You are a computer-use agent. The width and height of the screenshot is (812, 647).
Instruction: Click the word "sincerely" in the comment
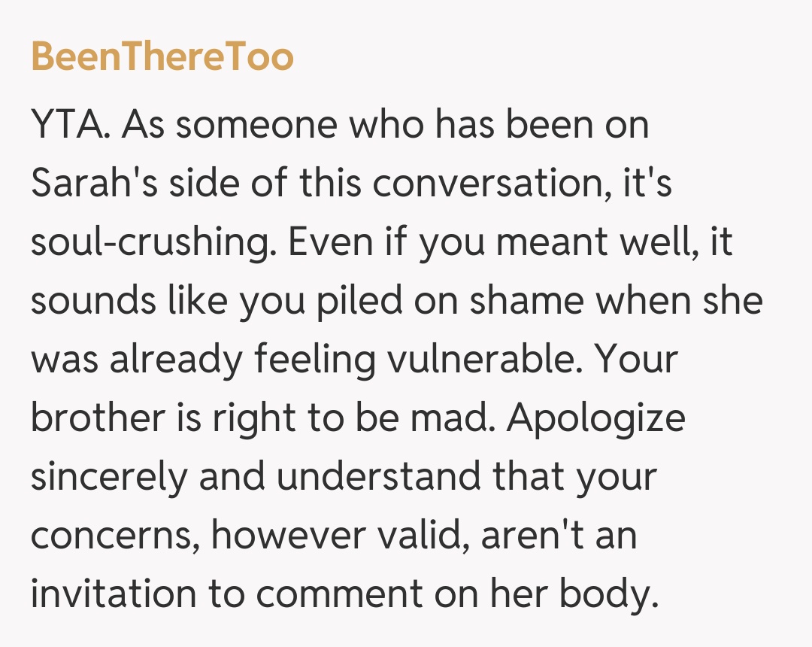click(x=109, y=478)
